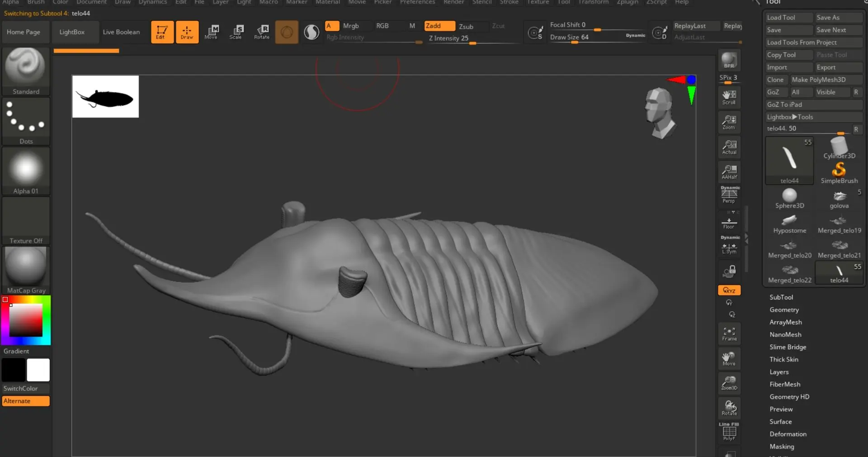Viewport: 868px width, 457px height.
Task: Open the Standard brush thumbnail
Action: [x=26, y=71]
